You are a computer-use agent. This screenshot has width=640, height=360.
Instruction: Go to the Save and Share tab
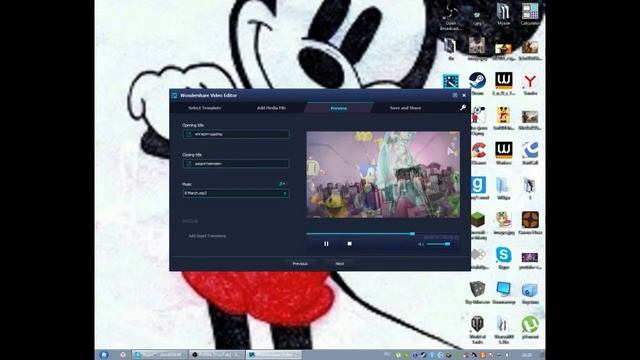click(x=405, y=108)
